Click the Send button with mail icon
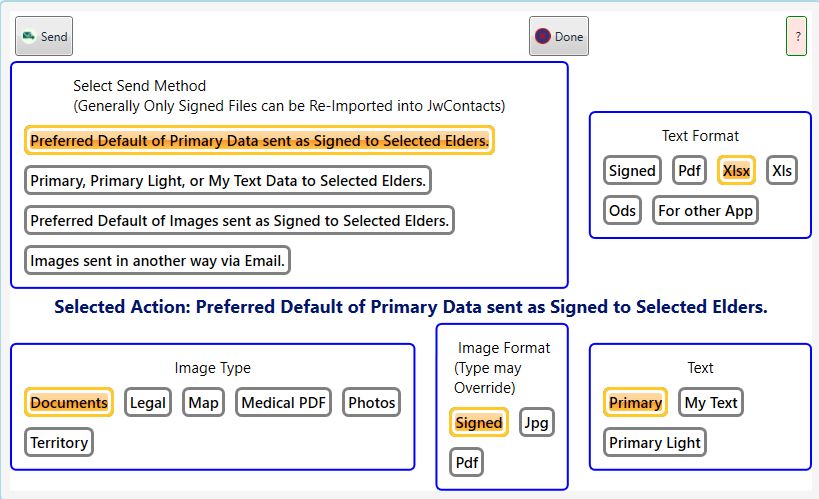Image resolution: width=819 pixels, height=499 pixels. coord(44,37)
